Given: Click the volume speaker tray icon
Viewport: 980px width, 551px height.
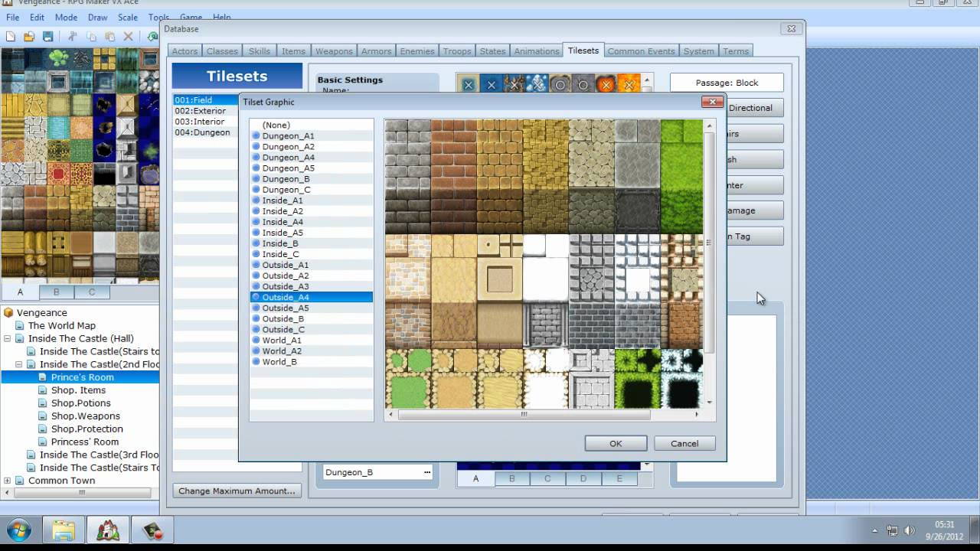Looking at the screenshot, I should [910, 530].
